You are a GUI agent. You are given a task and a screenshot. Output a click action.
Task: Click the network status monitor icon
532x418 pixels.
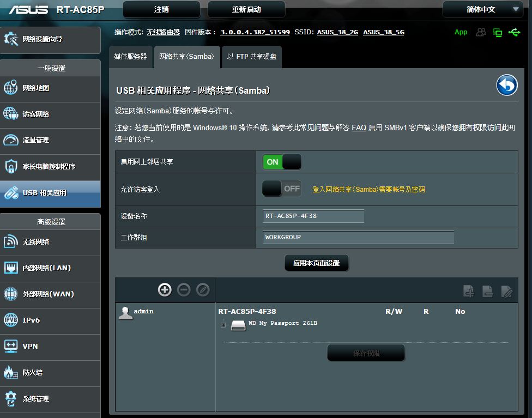coord(498,33)
